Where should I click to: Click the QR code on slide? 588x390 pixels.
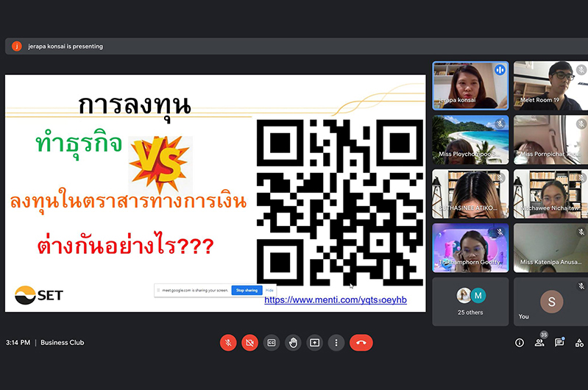340,202
